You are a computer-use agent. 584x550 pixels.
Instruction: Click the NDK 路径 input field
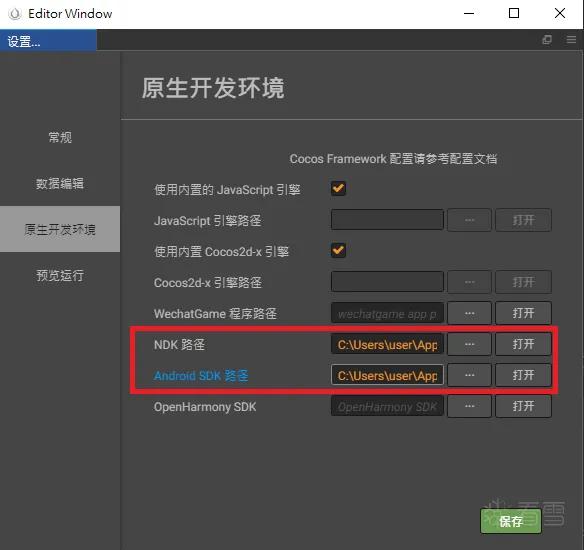[x=387, y=344]
